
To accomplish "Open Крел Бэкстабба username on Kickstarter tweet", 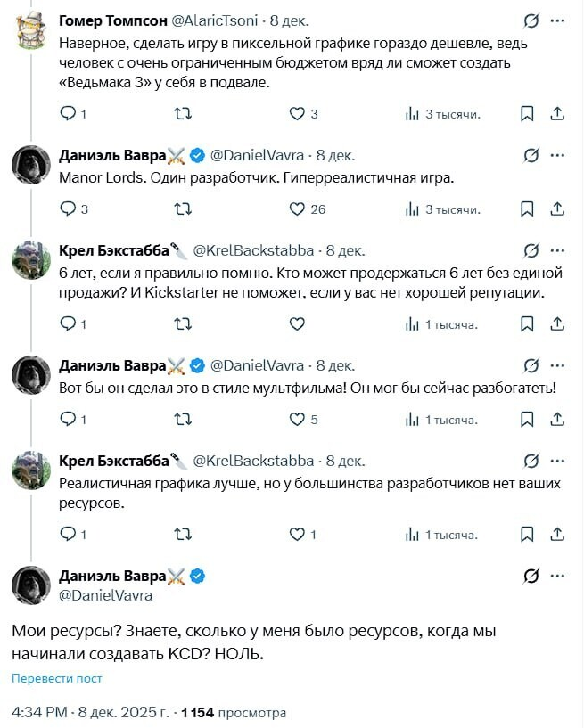I will click(113, 250).
